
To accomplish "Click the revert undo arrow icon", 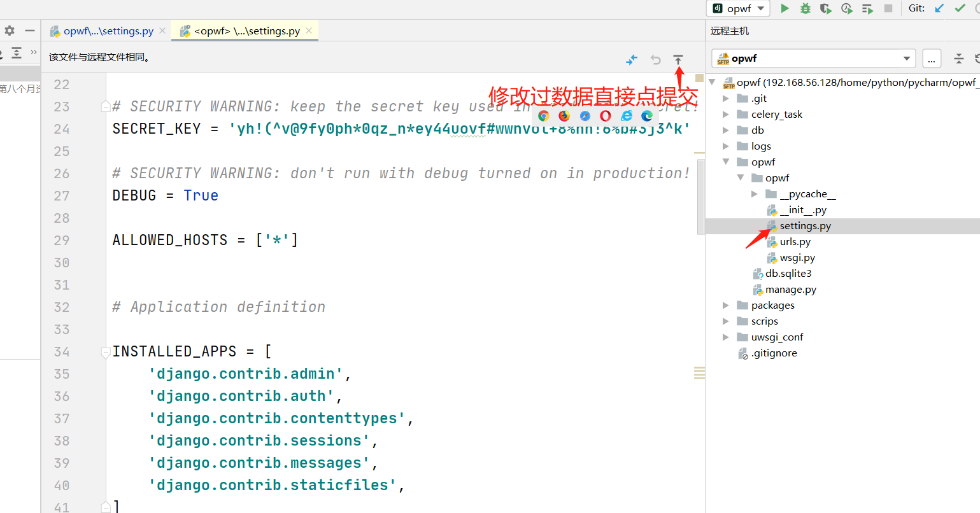I will [656, 59].
